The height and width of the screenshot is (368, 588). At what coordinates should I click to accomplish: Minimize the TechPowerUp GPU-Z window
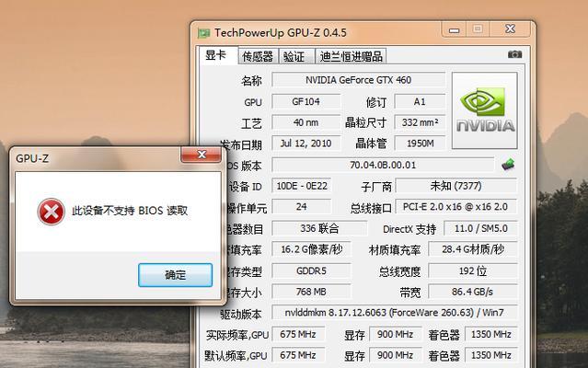click(x=455, y=29)
